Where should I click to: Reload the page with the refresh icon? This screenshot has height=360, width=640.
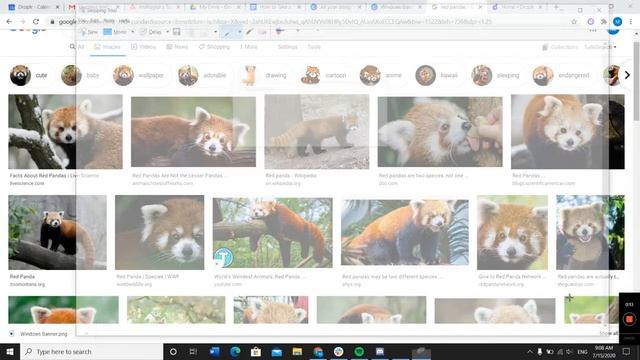36,22
